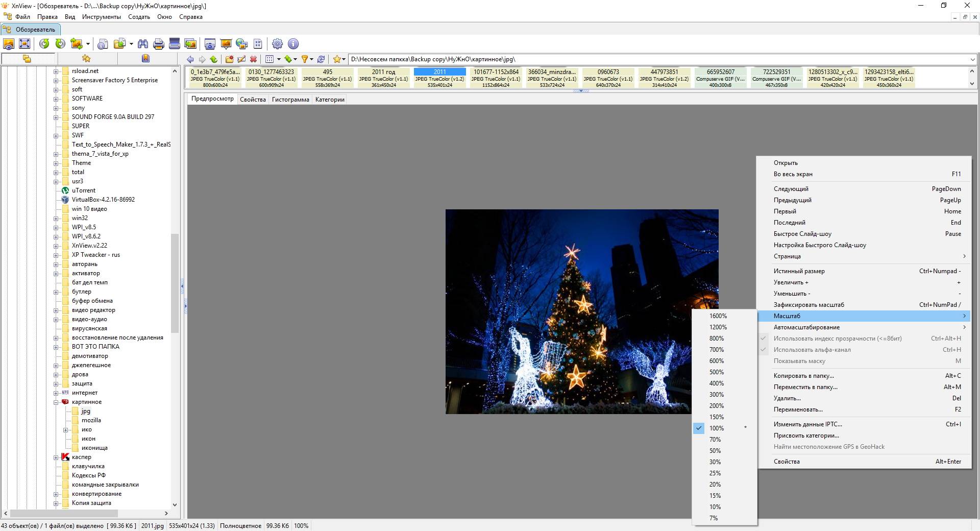Open the JPEG transform dropdown arrow

pyautogui.click(x=88, y=44)
